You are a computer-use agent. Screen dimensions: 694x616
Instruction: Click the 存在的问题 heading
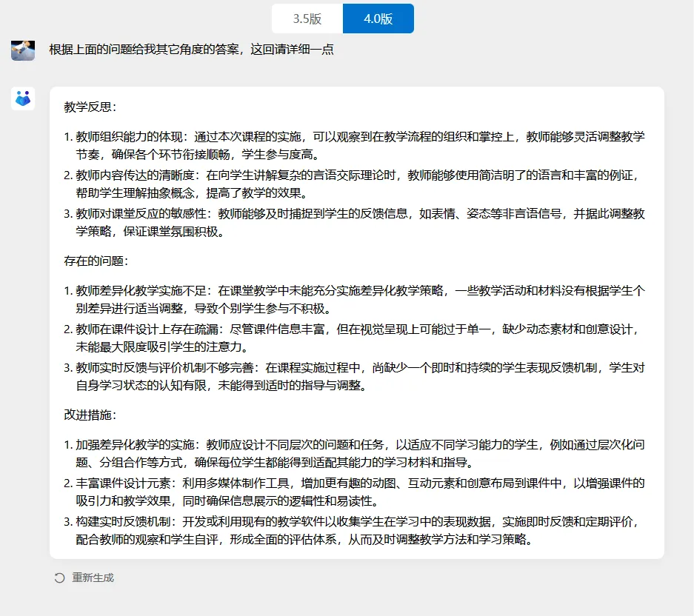[96, 261]
